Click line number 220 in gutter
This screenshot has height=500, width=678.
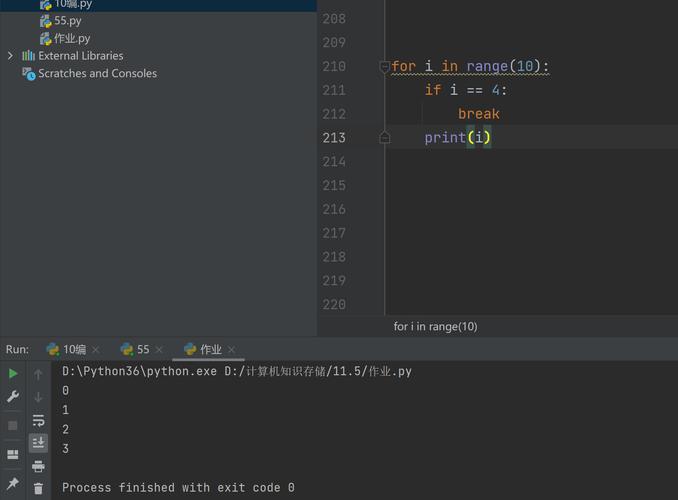[x=334, y=304]
